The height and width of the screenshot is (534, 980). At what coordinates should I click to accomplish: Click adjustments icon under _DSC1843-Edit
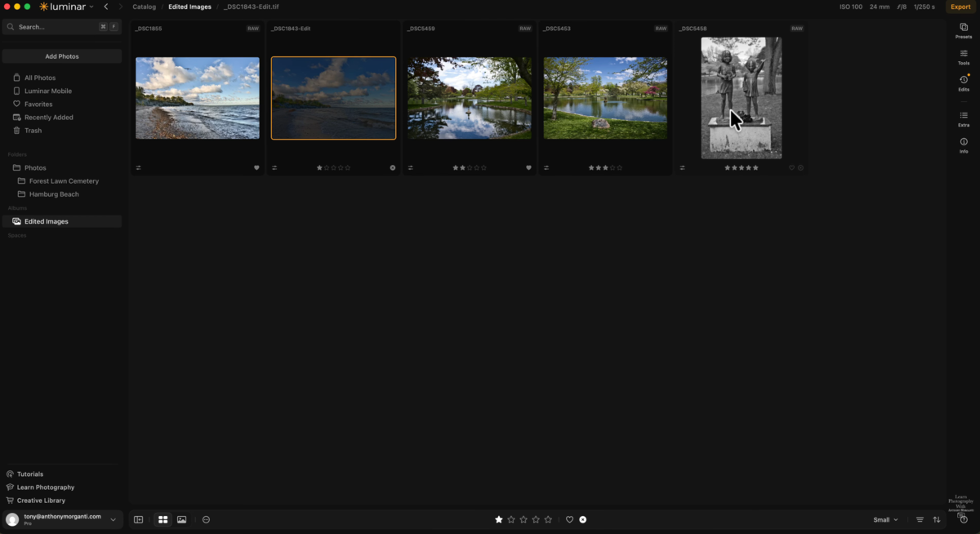point(274,167)
